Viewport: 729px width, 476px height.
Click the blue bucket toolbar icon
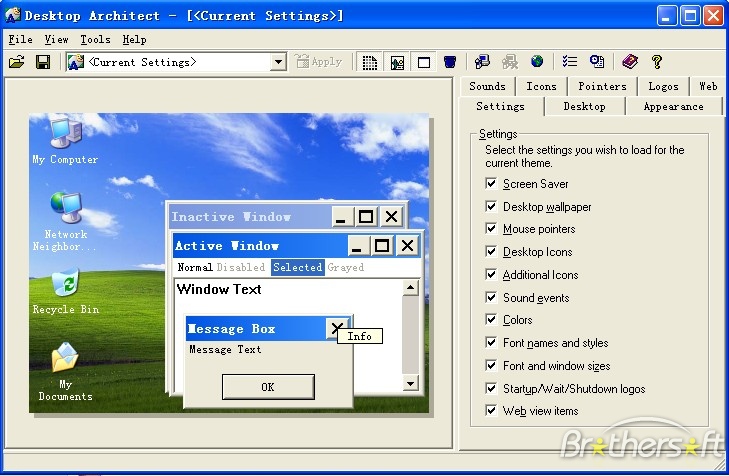pyautogui.click(x=450, y=62)
